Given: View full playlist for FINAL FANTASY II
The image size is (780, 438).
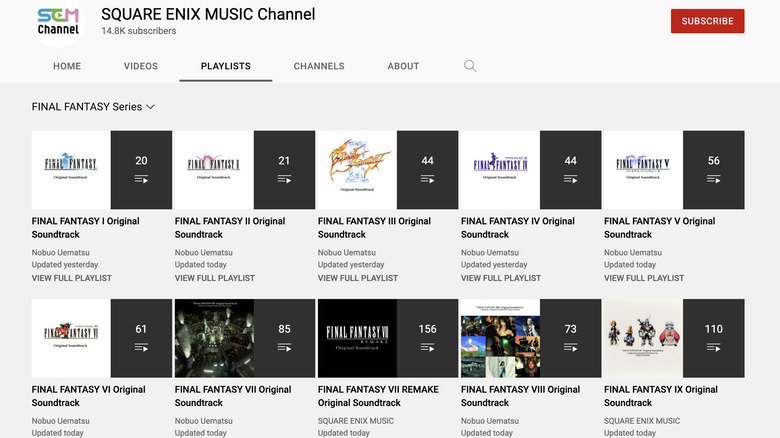Looking at the screenshot, I should (214, 278).
